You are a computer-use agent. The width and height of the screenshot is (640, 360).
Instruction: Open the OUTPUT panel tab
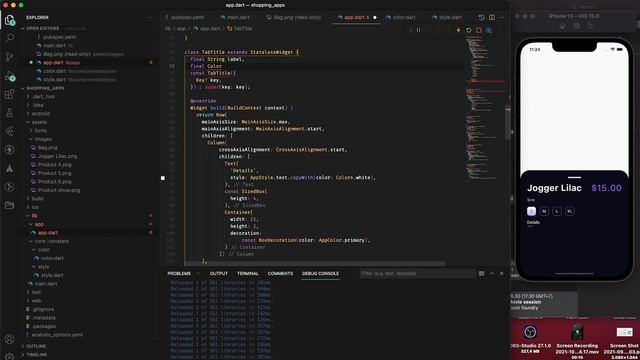219,273
